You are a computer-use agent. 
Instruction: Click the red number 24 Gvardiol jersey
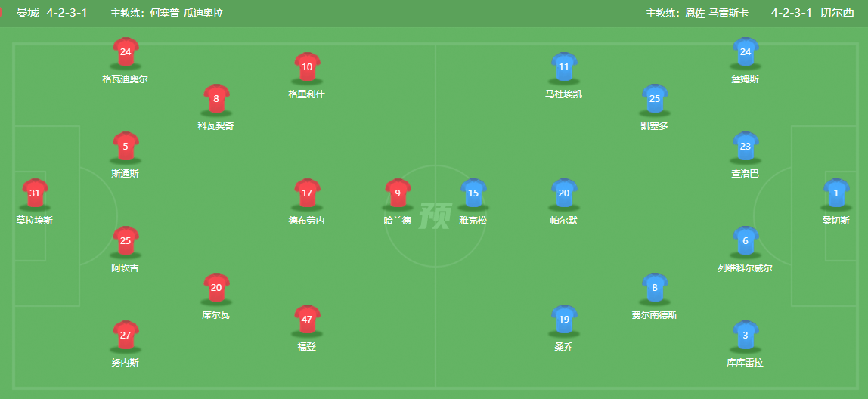[126, 52]
